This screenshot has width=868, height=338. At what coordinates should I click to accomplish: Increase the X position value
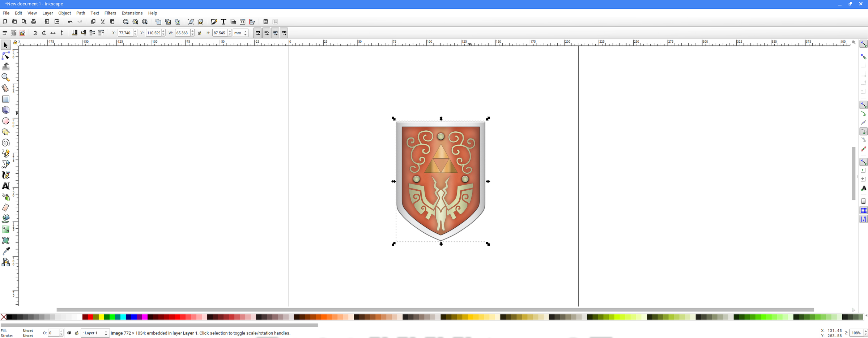(135, 31)
